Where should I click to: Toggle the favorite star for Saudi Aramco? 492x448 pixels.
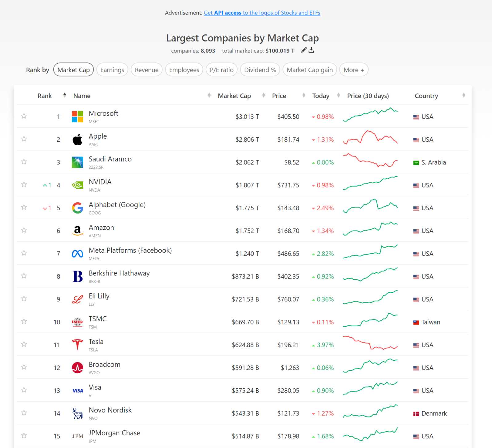24,161
